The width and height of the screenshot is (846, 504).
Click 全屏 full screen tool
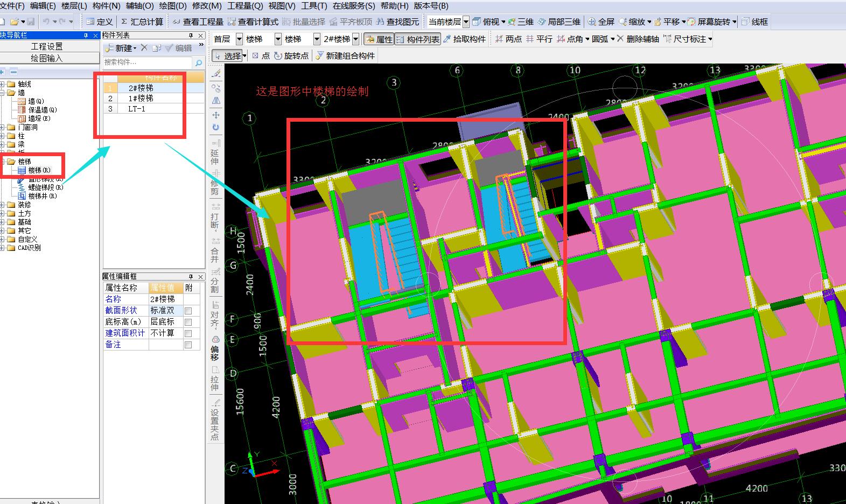point(601,22)
